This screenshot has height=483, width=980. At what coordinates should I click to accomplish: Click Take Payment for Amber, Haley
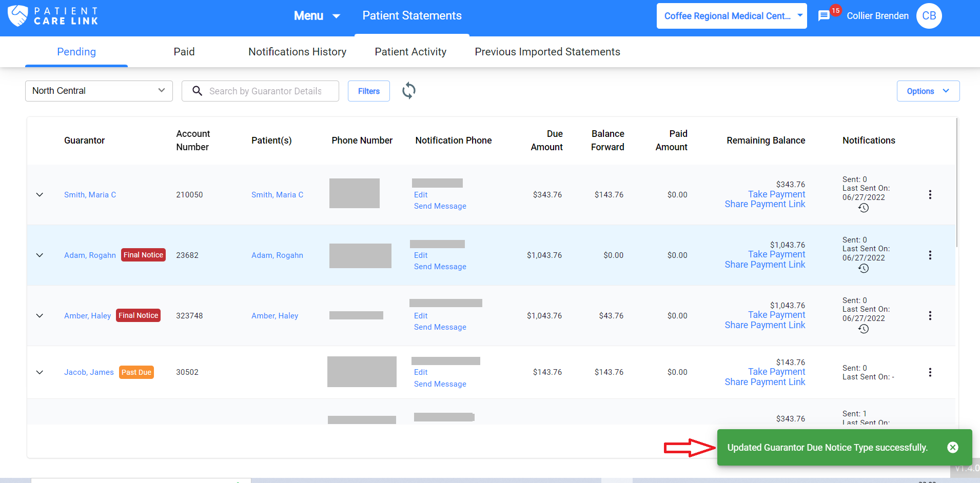point(777,315)
